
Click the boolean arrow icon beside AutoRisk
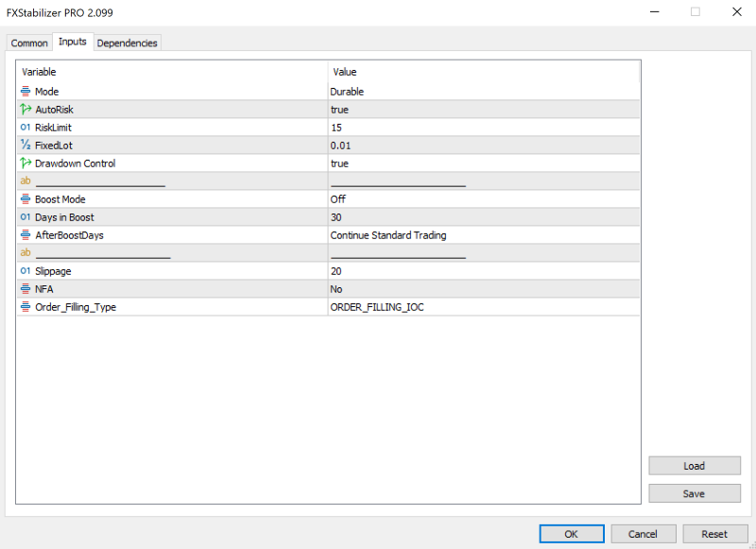26,110
